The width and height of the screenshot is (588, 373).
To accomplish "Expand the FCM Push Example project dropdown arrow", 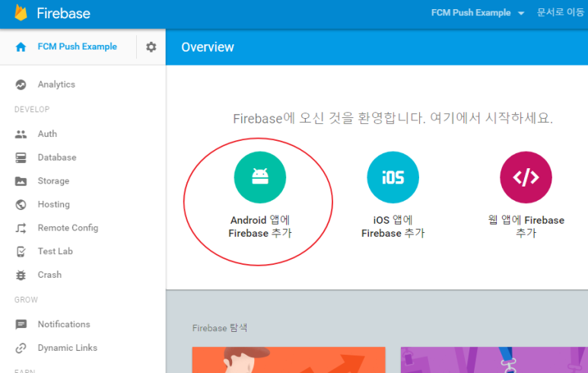I will [521, 13].
